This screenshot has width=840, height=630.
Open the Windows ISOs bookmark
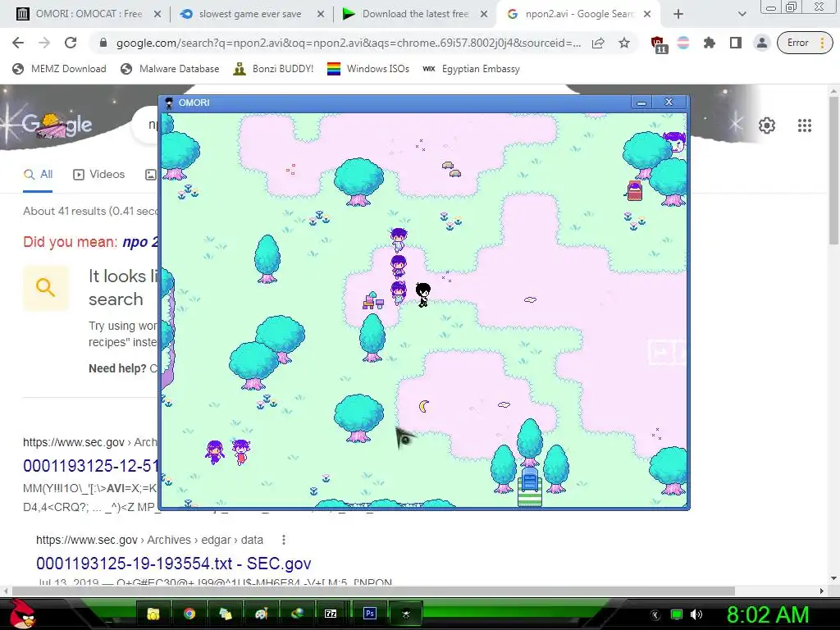[x=368, y=69]
